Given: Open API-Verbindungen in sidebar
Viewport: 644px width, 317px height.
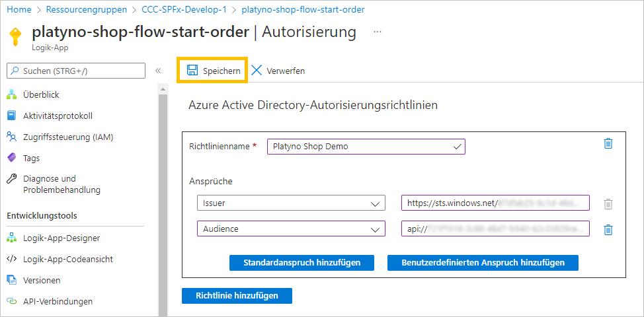Looking at the screenshot, I should point(58,301).
